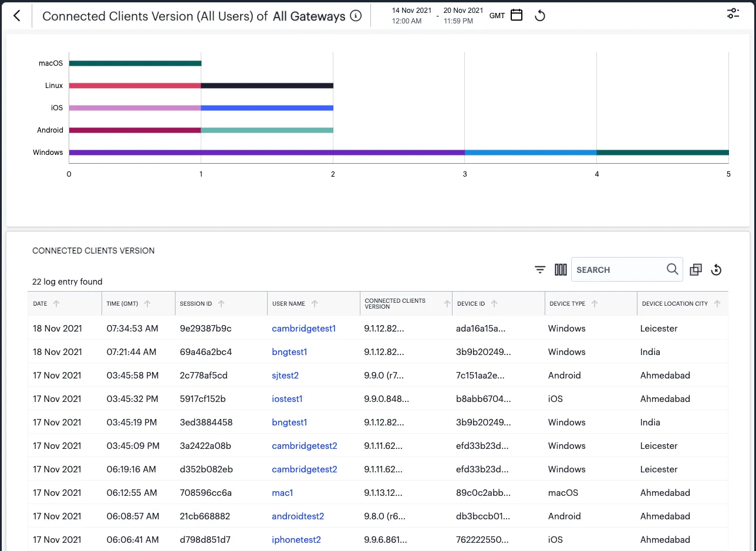Click the GMT timezone label
Screen dimensions: 756x551
[497, 16]
